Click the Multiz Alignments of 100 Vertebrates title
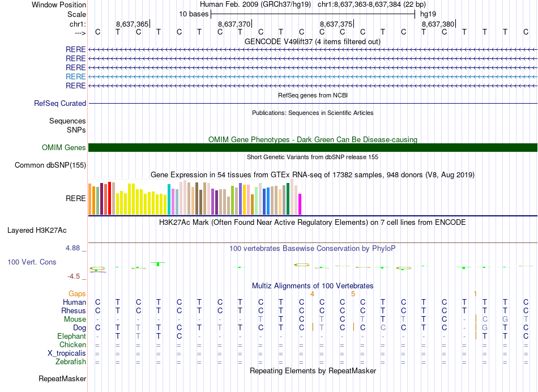 tap(313, 286)
